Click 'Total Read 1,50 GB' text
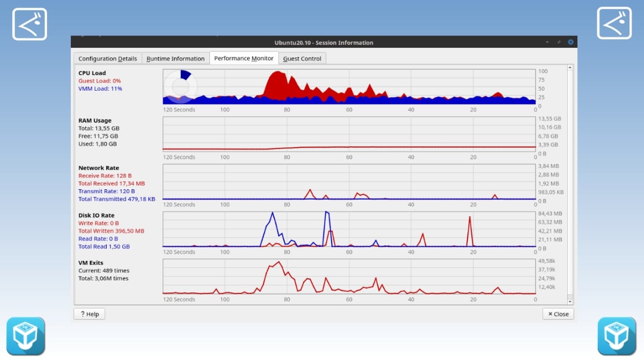 (104, 247)
